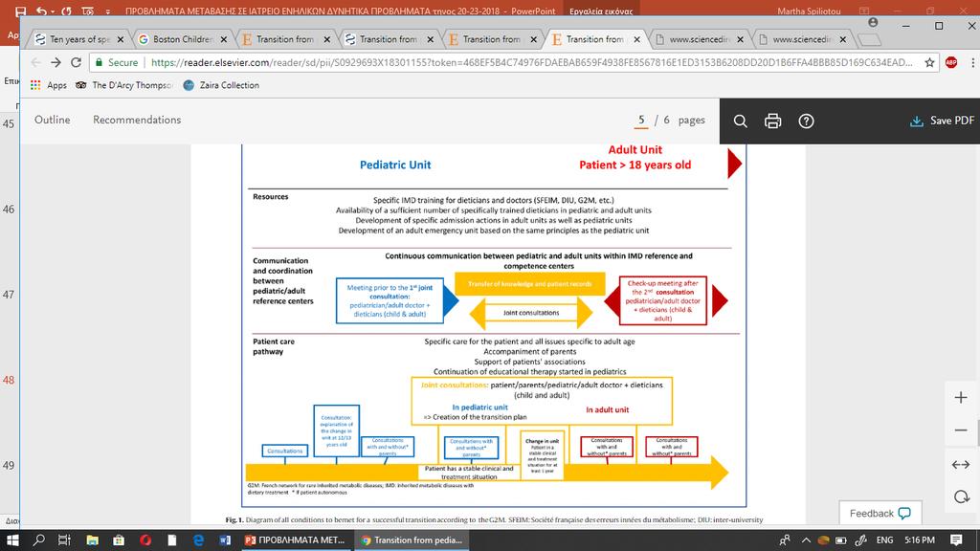The width and height of the screenshot is (980, 551).
Task: Open the reader search icon
Action: (740, 121)
